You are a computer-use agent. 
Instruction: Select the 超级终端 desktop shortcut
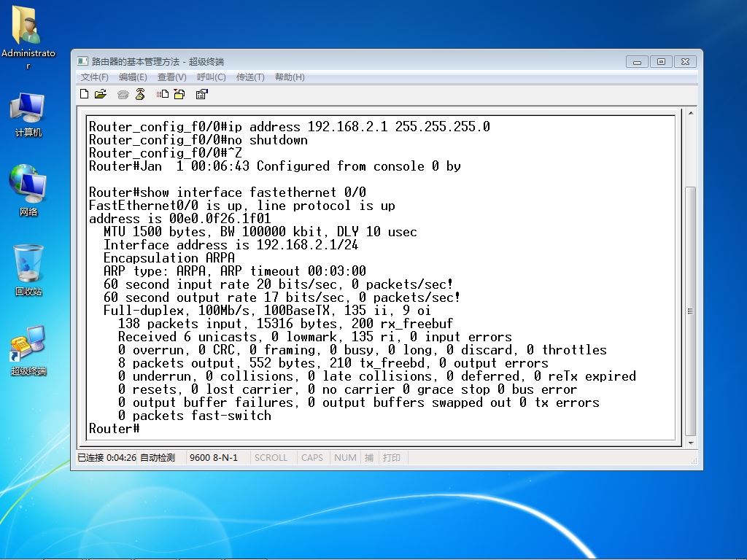(x=28, y=351)
